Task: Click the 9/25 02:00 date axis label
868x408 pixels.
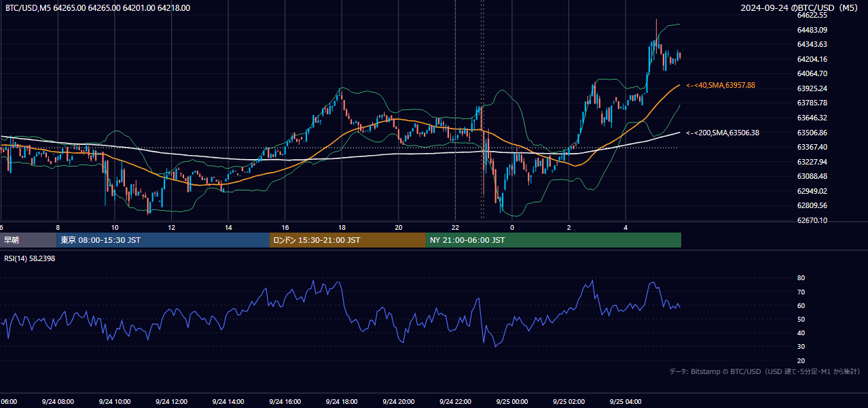Action: (568, 402)
